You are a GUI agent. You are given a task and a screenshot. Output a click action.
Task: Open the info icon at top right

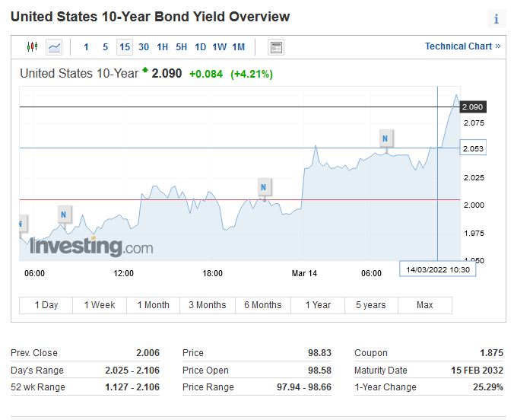pyautogui.click(x=497, y=19)
